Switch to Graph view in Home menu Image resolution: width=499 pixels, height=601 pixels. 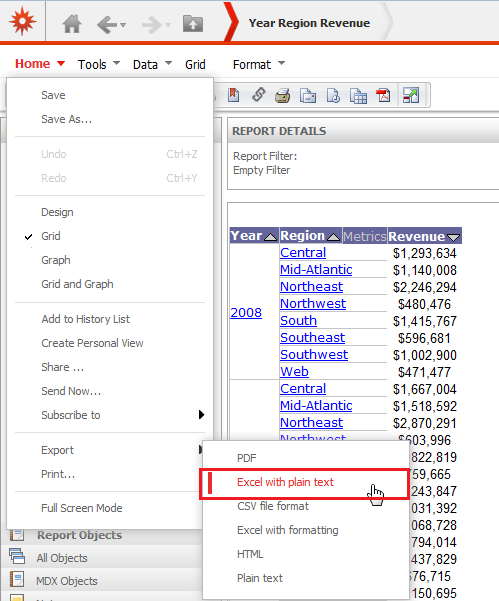click(x=56, y=260)
